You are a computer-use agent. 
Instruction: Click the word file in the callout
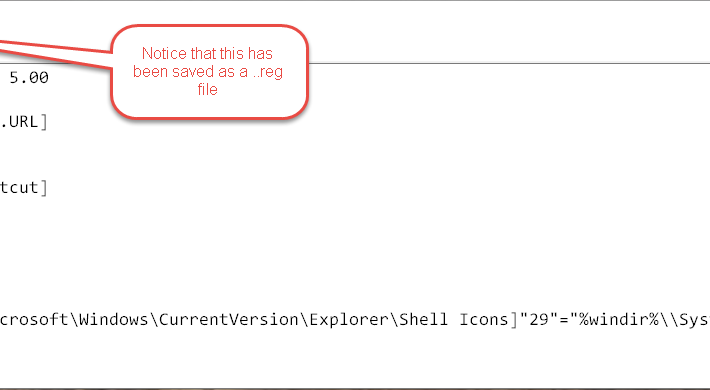pyautogui.click(x=207, y=89)
